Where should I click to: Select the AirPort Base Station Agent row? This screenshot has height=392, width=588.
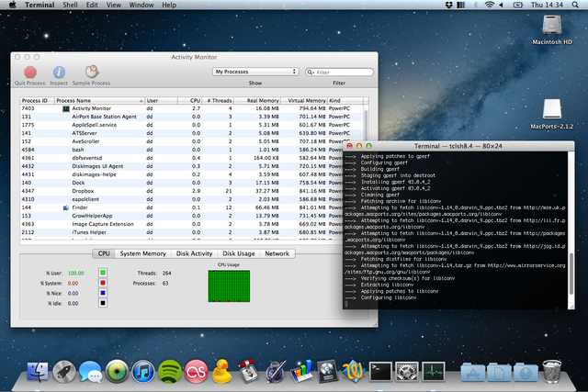(192, 117)
